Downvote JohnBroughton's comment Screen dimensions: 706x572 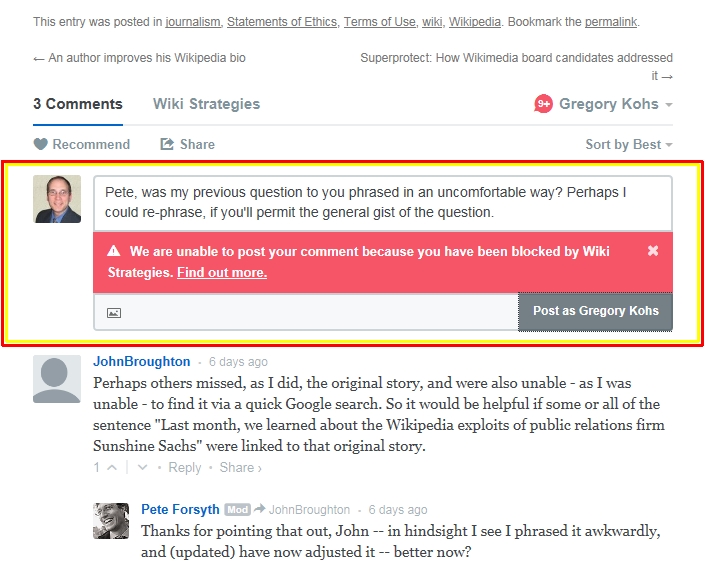point(142,468)
